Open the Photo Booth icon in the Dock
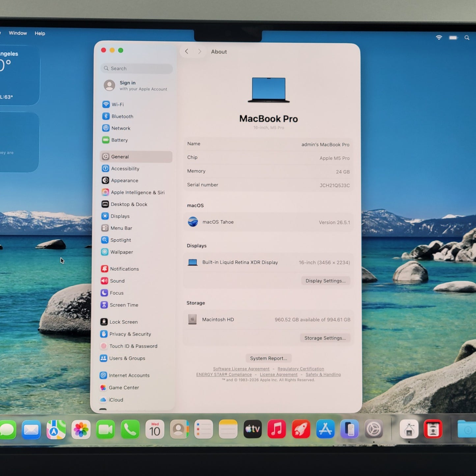Viewport: 476px width, 476px height. 433,429
